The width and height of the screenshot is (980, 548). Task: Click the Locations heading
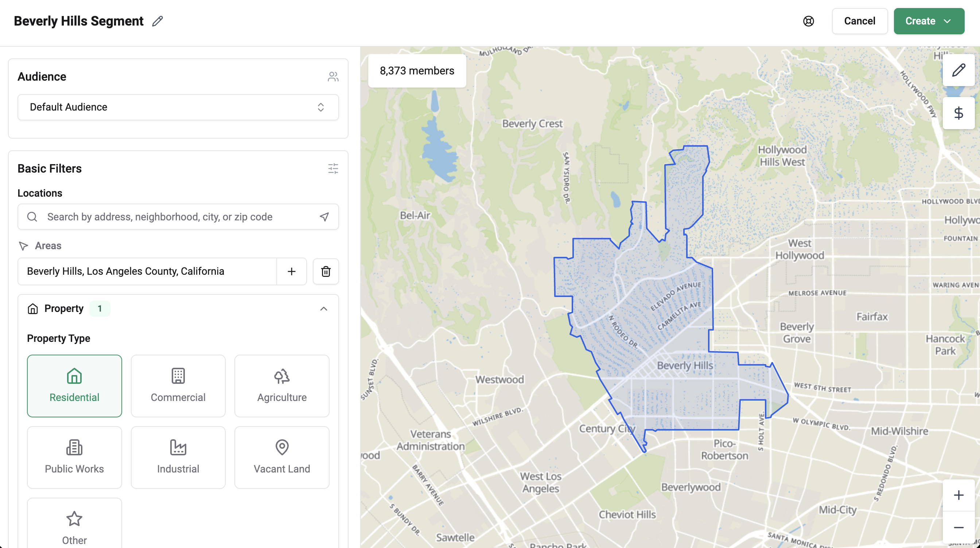tap(40, 193)
